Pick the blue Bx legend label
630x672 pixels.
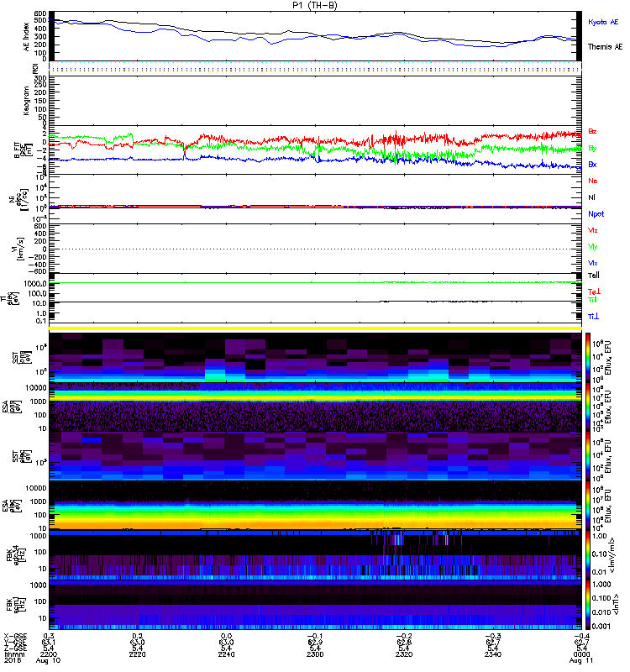(x=592, y=164)
